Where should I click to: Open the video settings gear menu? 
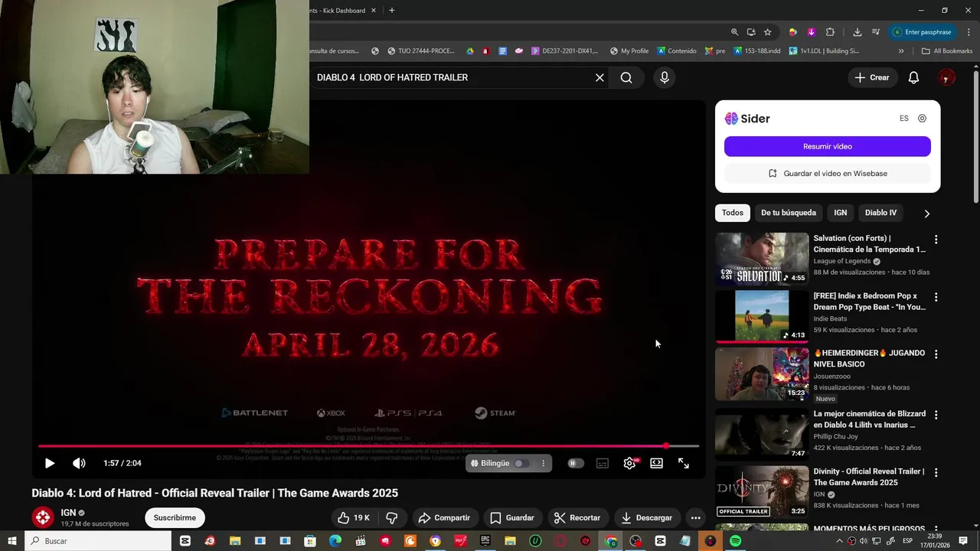629,463
